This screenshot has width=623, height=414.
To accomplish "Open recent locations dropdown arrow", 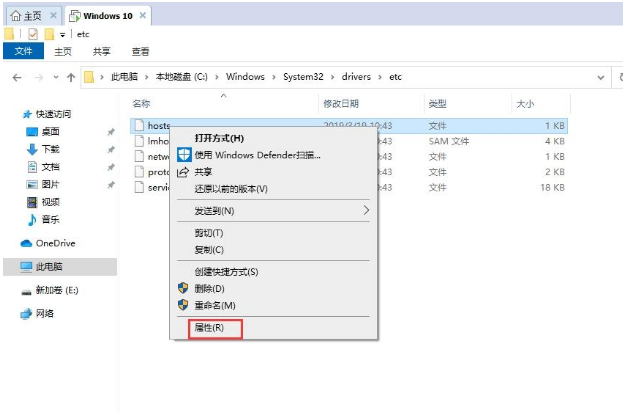I will 56,77.
